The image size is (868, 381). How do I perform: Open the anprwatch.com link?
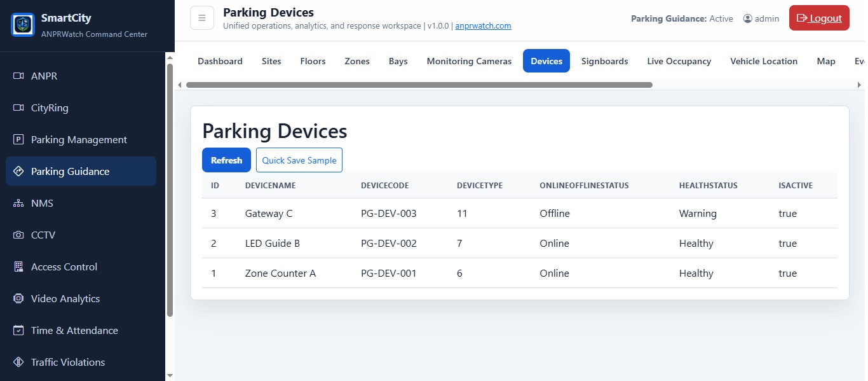[483, 26]
